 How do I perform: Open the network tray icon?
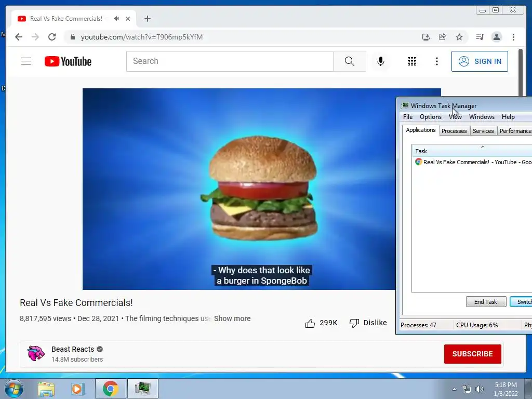pos(467,389)
